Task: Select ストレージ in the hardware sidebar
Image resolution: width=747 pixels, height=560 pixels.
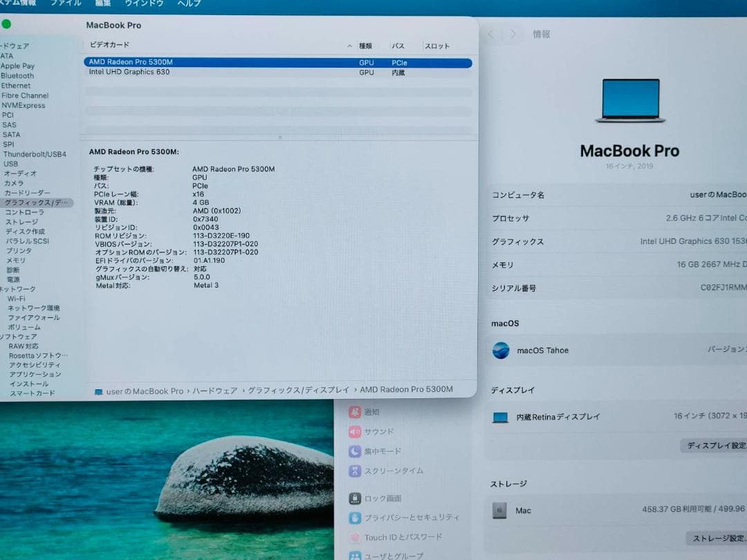Action: click(x=22, y=222)
